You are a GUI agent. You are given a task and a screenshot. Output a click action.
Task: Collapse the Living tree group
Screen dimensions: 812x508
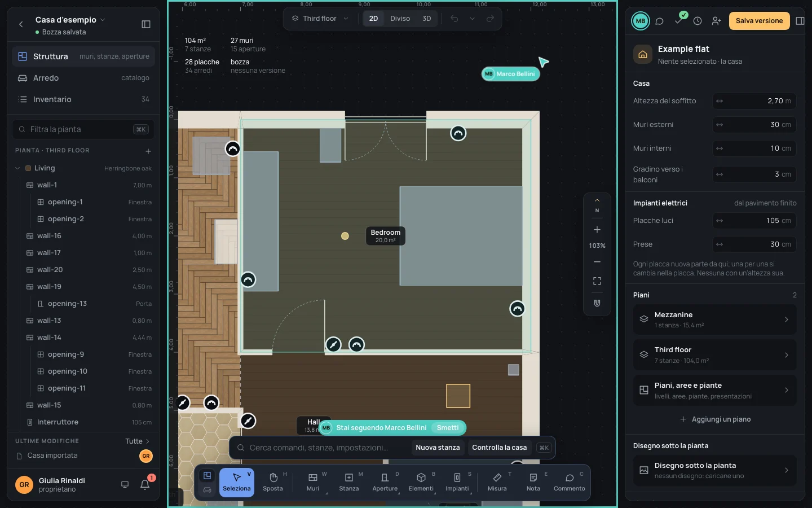pyautogui.click(x=17, y=168)
